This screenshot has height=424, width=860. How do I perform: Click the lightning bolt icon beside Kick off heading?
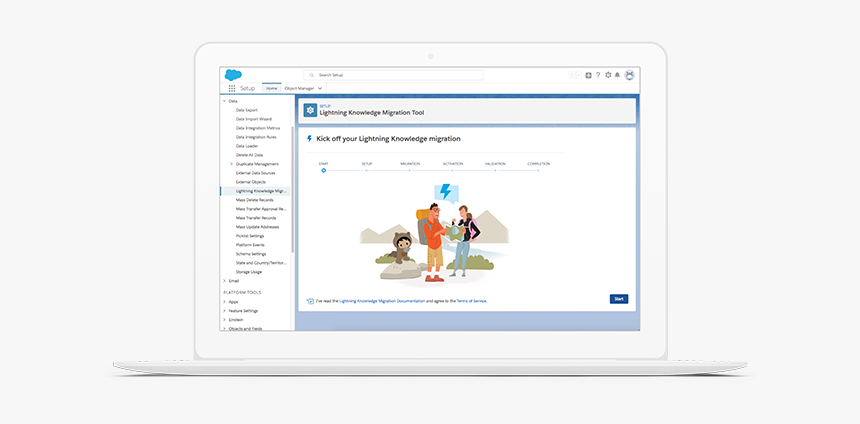coord(309,139)
